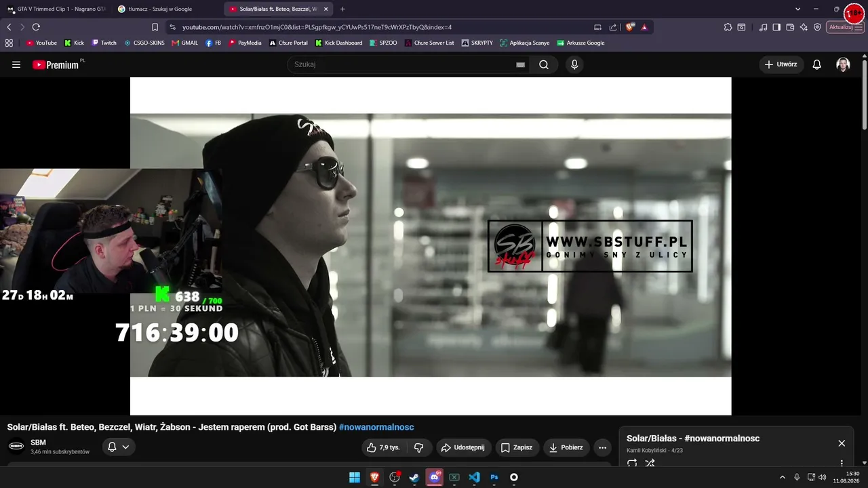The width and height of the screenshot is (868, 488).
Task: Click the Aktualizuj browser update button
Action: click(845, 27)
